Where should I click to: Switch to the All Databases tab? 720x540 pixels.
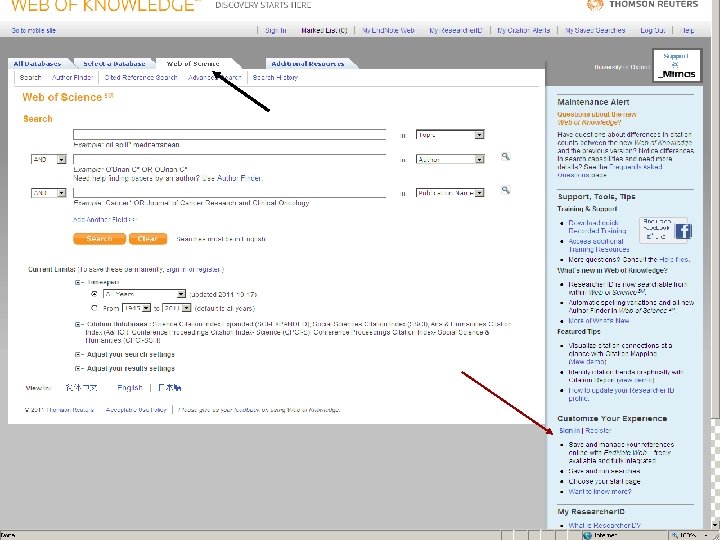[x=38, y=64]
